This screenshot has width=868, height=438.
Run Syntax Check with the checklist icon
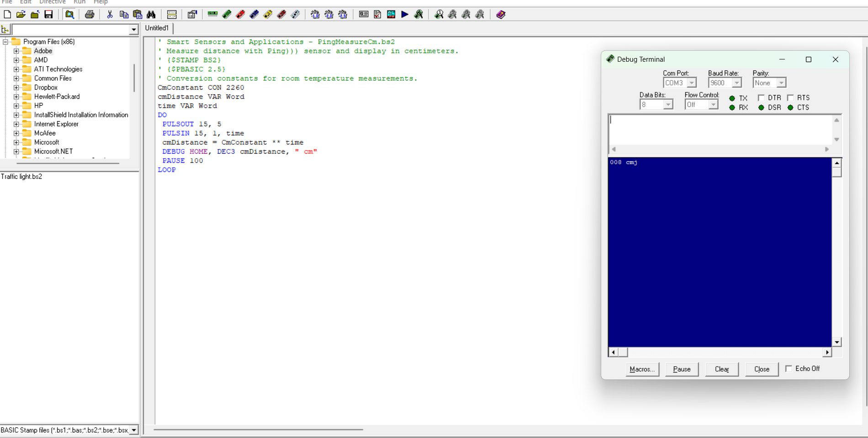tap(377, 15)
